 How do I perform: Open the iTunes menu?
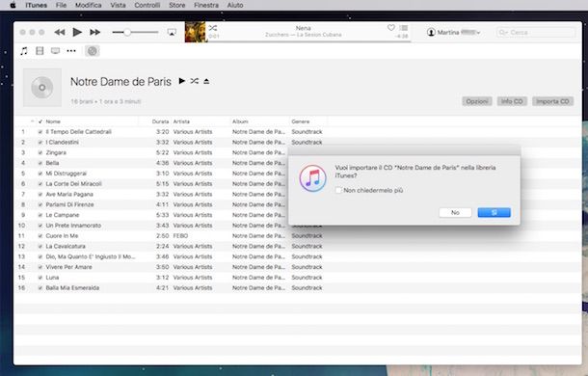pyautogui.click(x=37, y=5)
